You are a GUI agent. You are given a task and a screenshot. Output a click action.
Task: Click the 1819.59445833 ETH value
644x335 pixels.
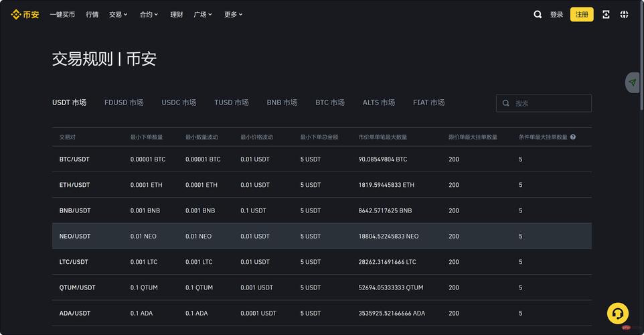click(x=386, y=185)
